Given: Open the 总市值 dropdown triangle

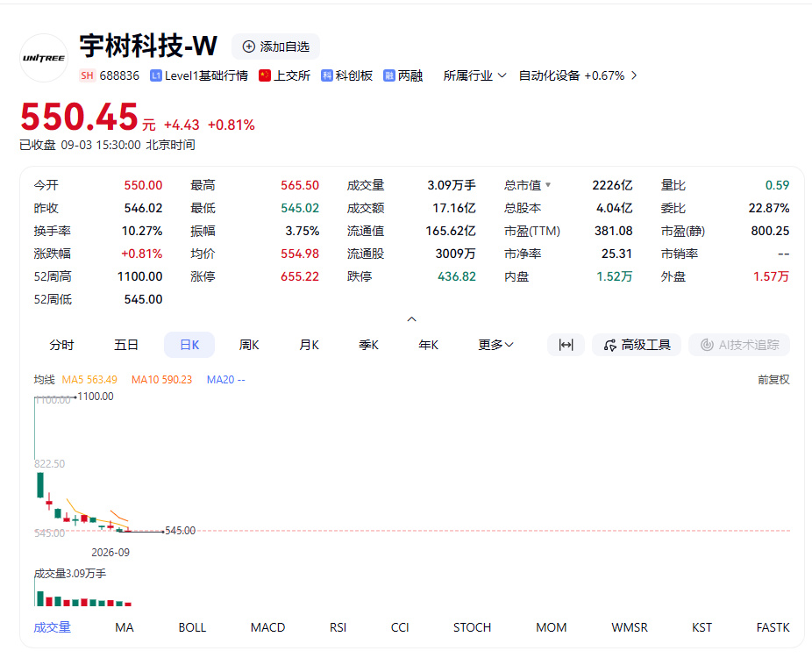Looking at the screenshot, I should (548, 185).
